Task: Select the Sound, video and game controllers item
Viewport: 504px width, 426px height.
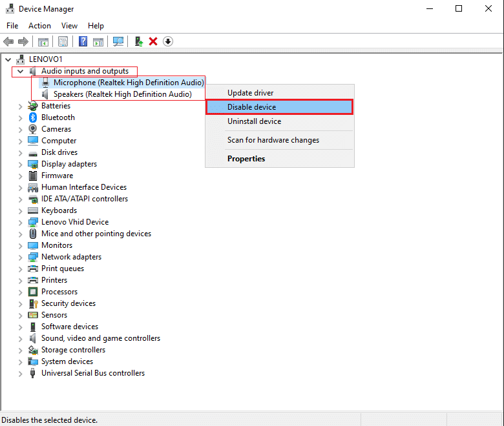Action: (100, 338)
